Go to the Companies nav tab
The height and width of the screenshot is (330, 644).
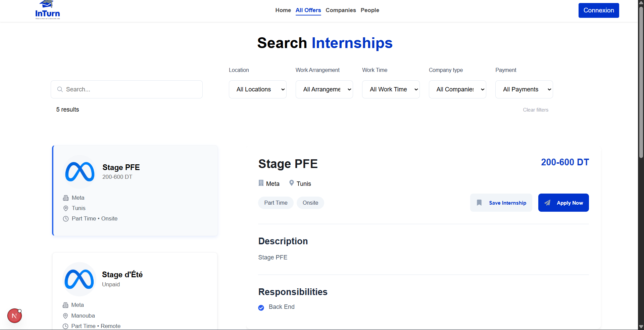(x=341, y=10)
